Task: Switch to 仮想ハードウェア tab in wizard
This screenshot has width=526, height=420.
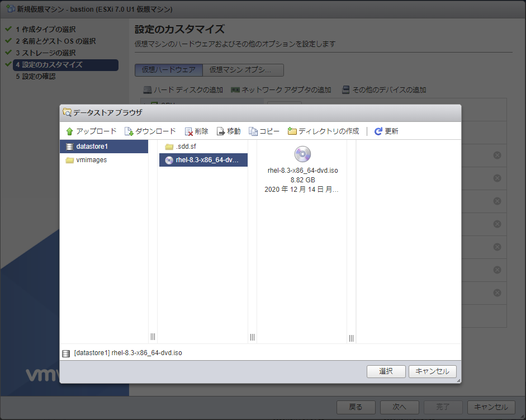Action: click(169, 70)
